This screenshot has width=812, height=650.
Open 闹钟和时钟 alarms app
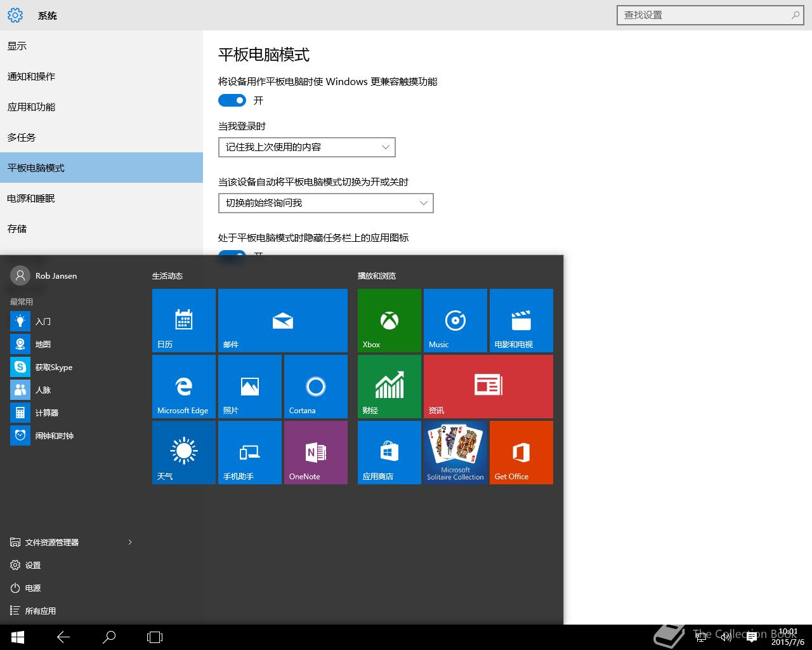(x=70, y=435)
